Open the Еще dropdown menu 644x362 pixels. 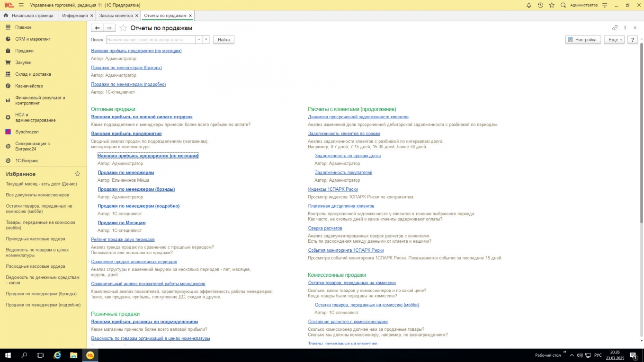(614, 40)
